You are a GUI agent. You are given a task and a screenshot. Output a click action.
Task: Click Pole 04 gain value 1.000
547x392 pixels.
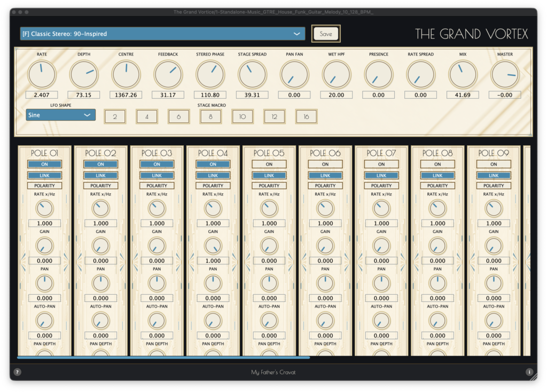tap(213, 261)
